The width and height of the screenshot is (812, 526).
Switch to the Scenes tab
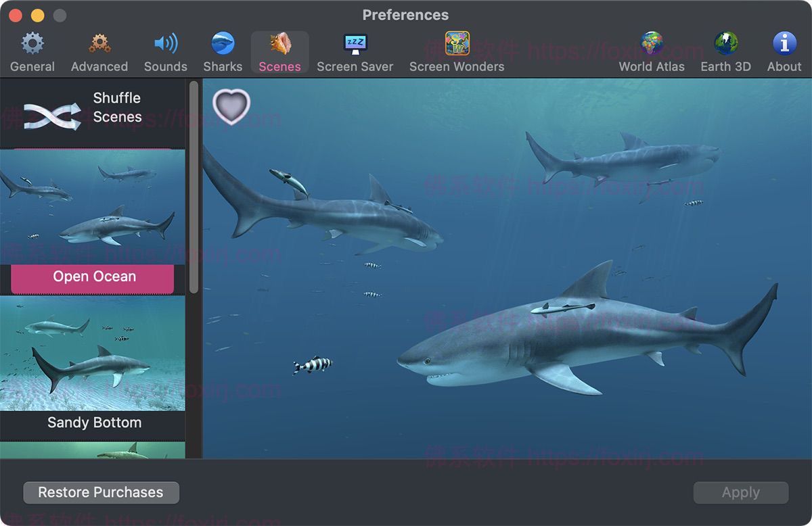(279, 47)
